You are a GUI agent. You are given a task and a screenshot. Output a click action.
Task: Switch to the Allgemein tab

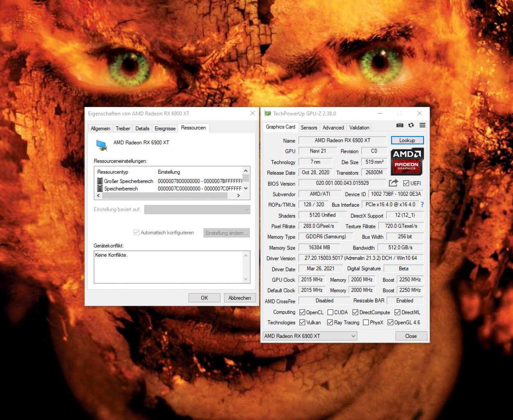coord(100,128)
